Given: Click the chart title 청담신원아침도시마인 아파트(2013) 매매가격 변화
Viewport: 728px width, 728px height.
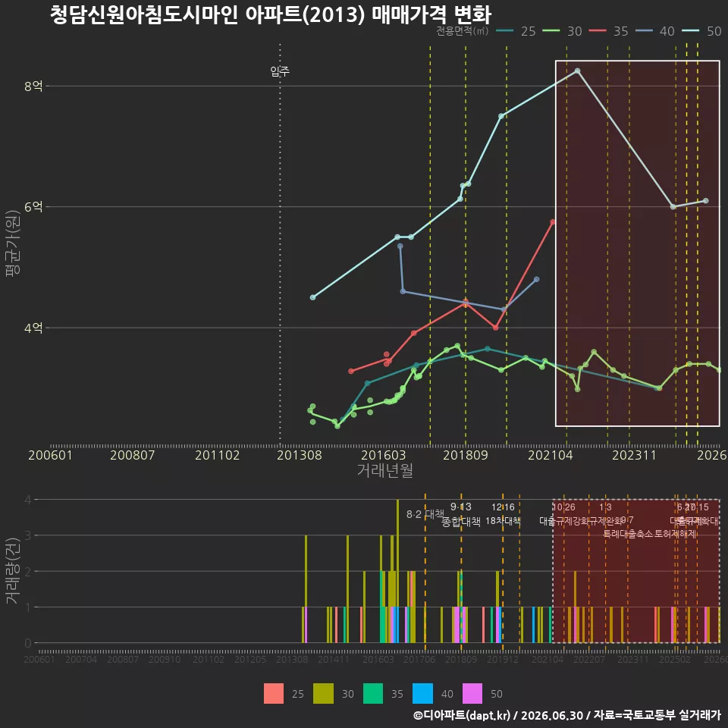Looking at the screenshot, I should [270, 15].
